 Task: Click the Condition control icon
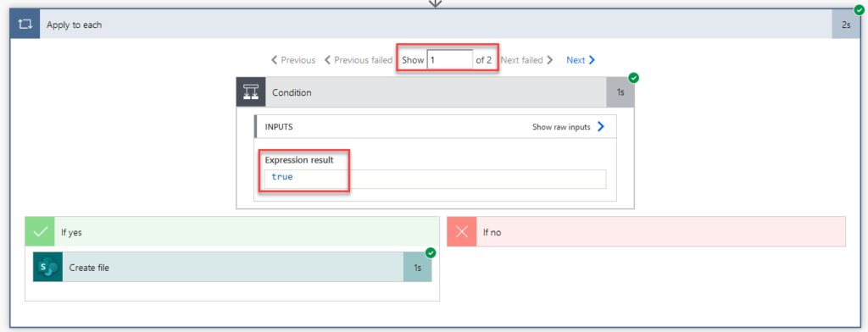click(x=251, y=91)
